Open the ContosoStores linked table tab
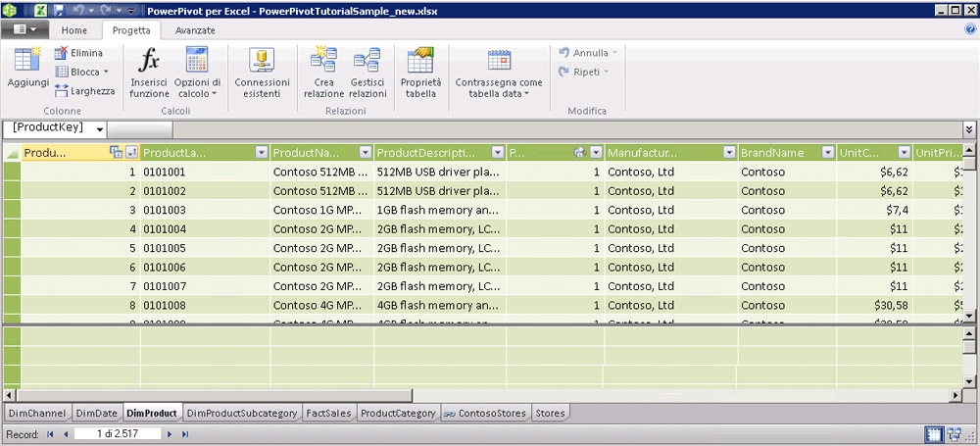 pyautogui.click(x=486, y=414)
